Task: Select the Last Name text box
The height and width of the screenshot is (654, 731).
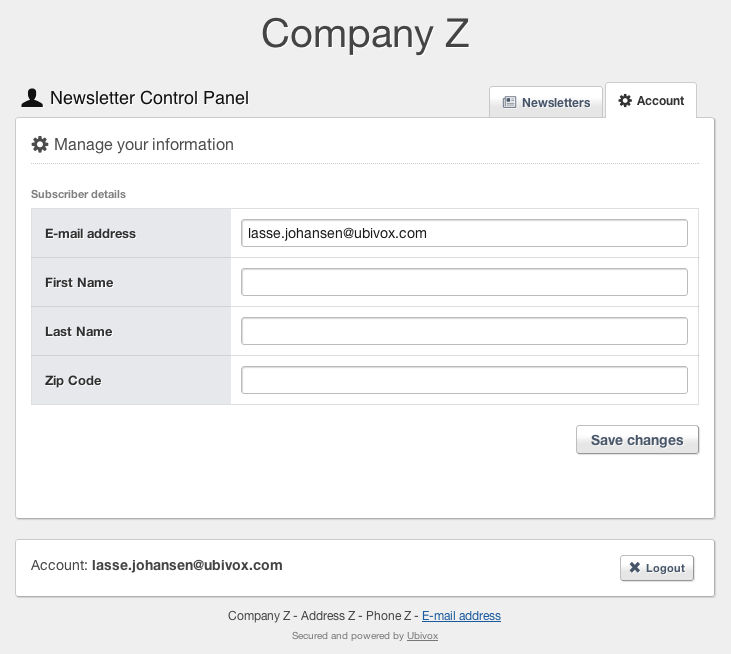Action: click(464, 331)
